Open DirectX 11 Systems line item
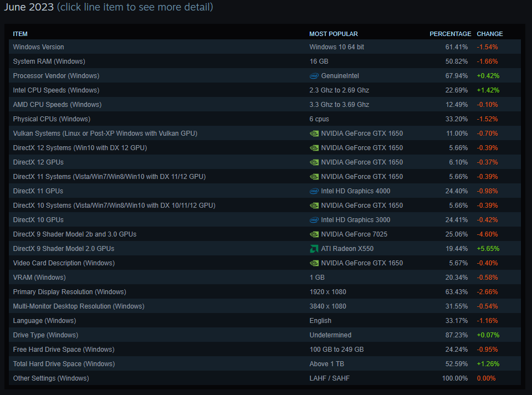 (x=265, y=177)
